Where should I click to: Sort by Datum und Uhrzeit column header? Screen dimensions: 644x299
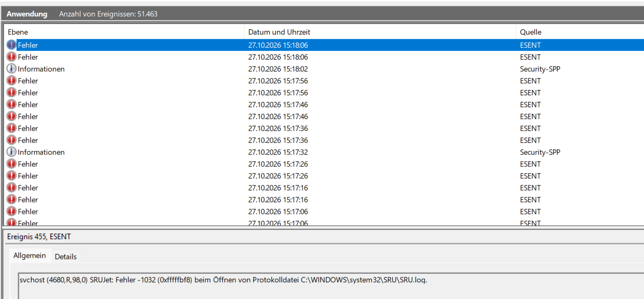tap(379, 32)
